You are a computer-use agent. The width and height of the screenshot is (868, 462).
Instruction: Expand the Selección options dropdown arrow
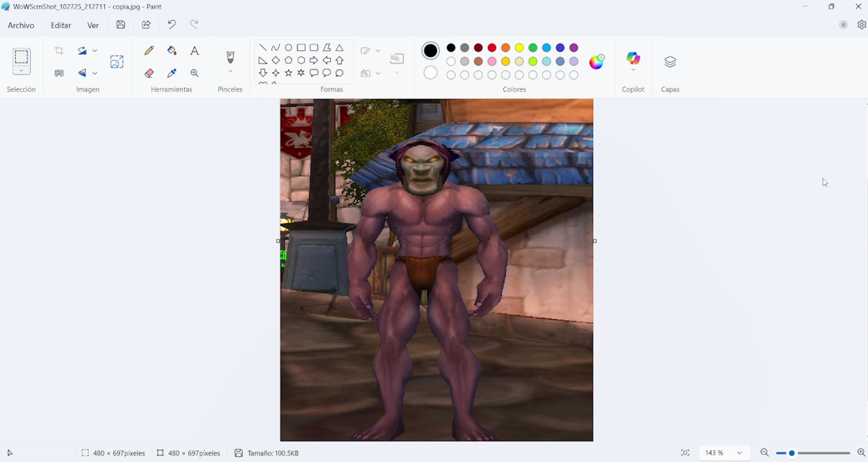(x=21, y=70)
